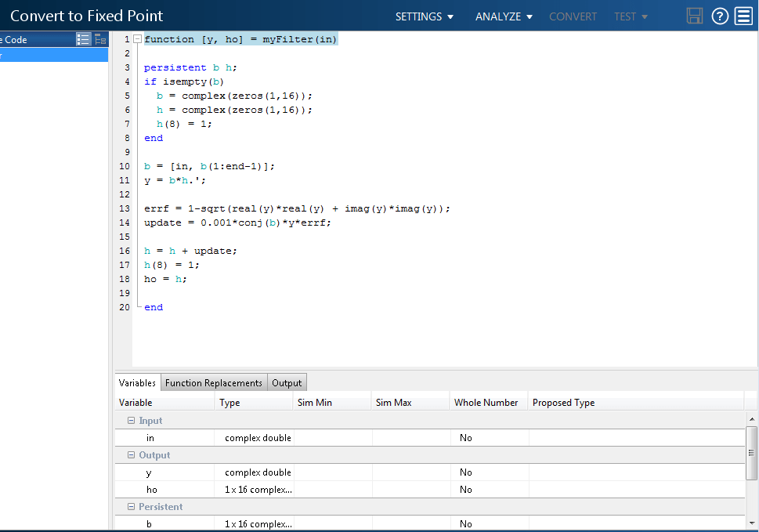This screenshot has width=759, height=532.
Task: Open the help question mark icon
Action: coord(720,16)
